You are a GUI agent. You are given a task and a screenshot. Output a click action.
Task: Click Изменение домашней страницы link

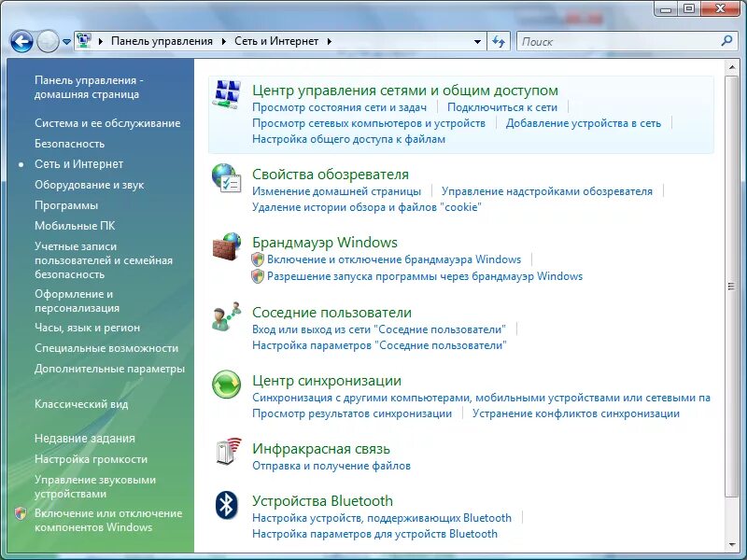(x=336, y=191)
